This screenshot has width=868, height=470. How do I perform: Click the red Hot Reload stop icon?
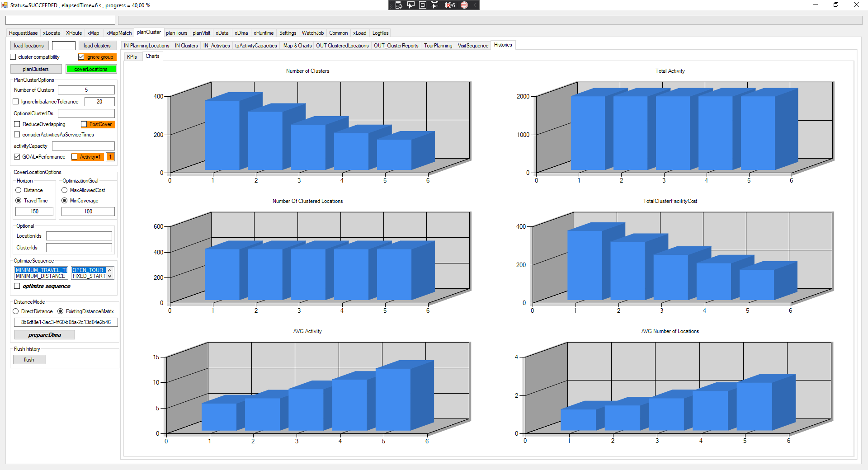click(x=464, y=5)
